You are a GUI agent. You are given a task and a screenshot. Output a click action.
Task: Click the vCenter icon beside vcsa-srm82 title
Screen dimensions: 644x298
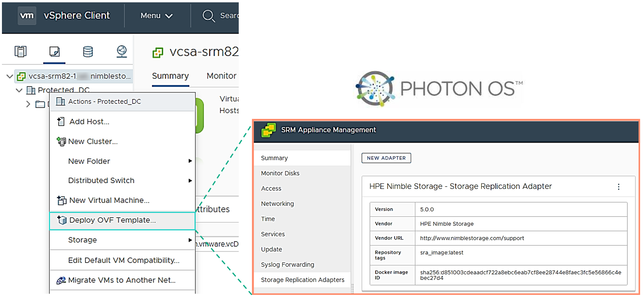[158, 53]
